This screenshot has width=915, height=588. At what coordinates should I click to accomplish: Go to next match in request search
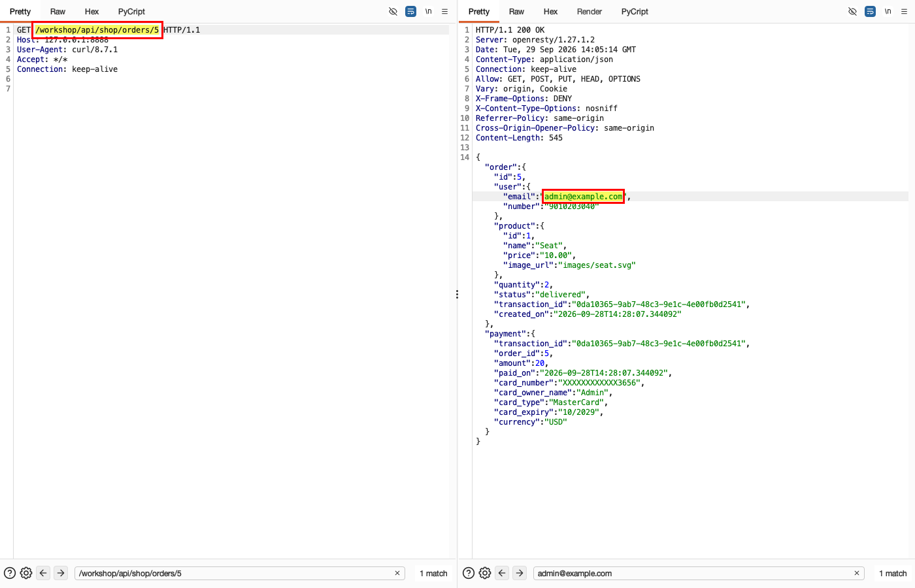61,573
